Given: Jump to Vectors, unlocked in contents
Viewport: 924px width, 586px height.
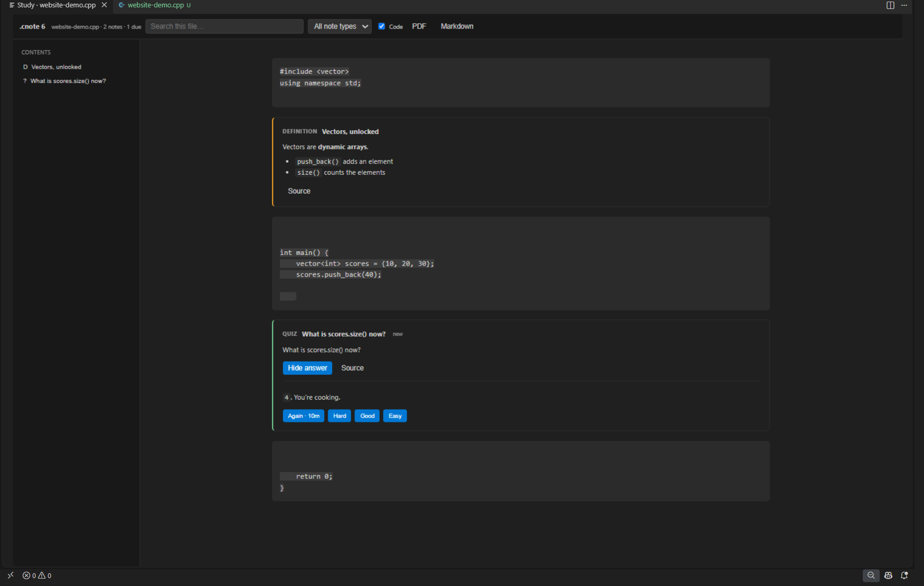Looking at the screenshot, I should (56, 67).
